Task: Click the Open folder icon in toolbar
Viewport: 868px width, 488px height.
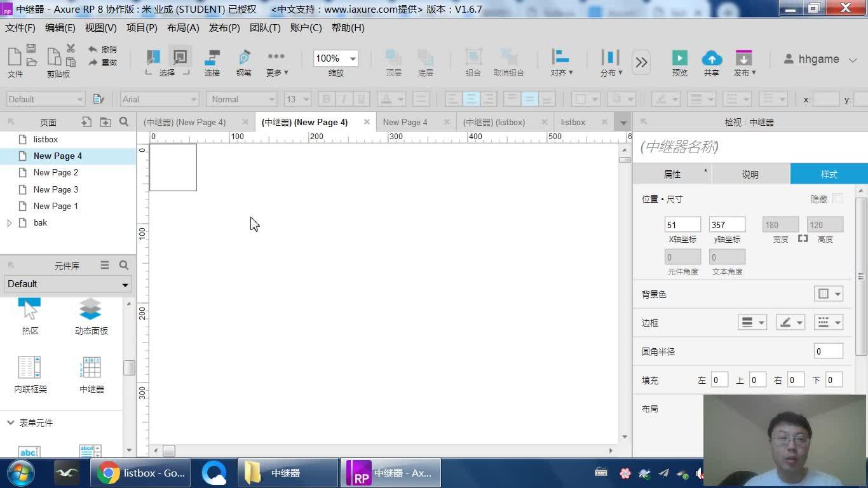Action: click(x=31, y=62)
